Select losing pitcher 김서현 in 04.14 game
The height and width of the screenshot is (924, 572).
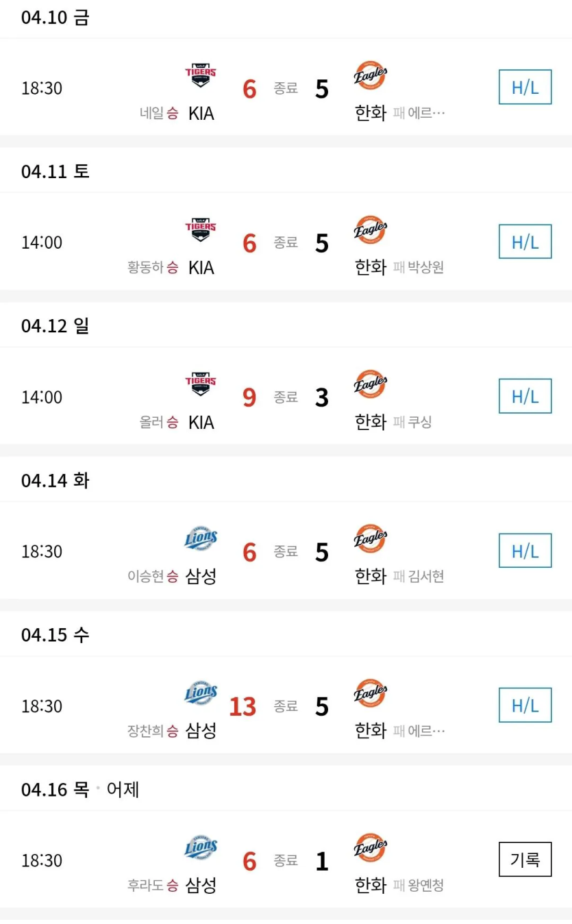pyautogui.click(x=426, y=577)
